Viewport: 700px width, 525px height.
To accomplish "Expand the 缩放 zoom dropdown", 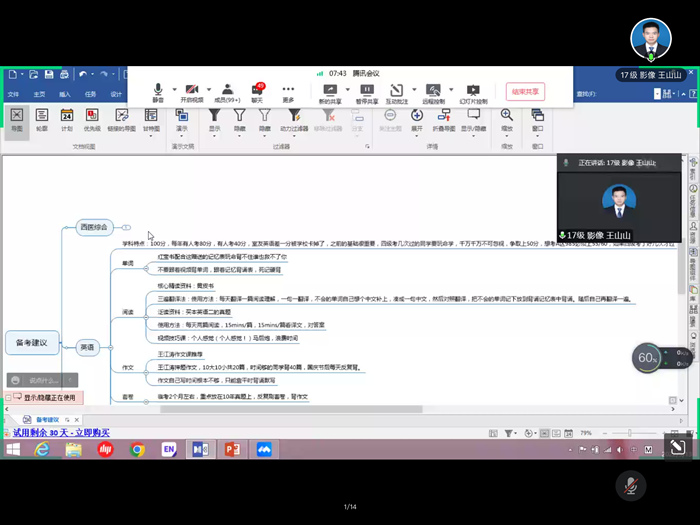I will [506, 120].
